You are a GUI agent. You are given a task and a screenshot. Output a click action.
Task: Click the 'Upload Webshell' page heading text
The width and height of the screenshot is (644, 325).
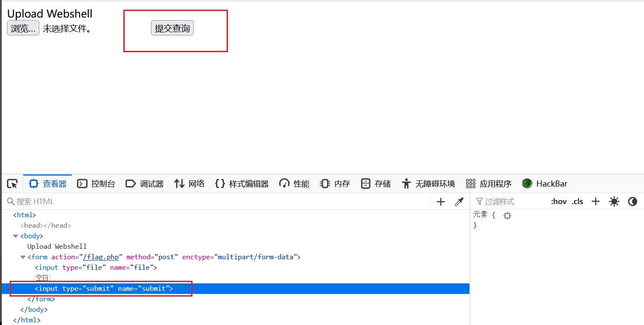point(50,14)
